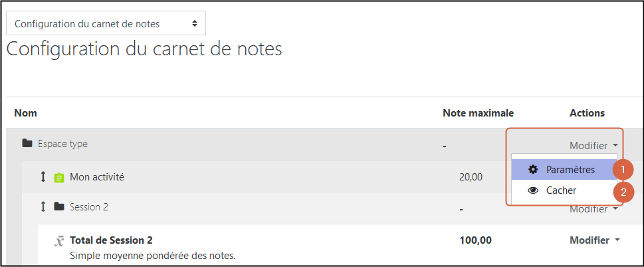
Task: Click the Session 2 folder icon
Action: (x=59, y=207)
